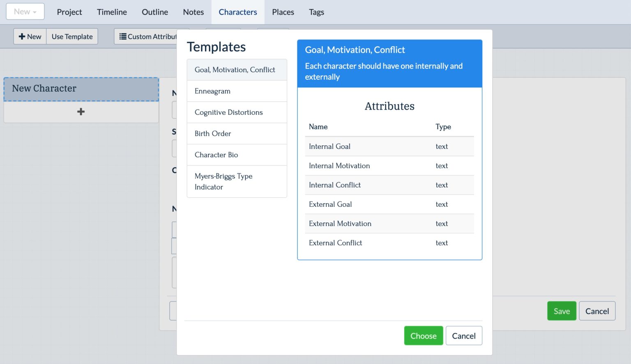The width and height of the screenshot is (631, 364).
Task: Click the Custom Attributes list icon
Action: 123,37
